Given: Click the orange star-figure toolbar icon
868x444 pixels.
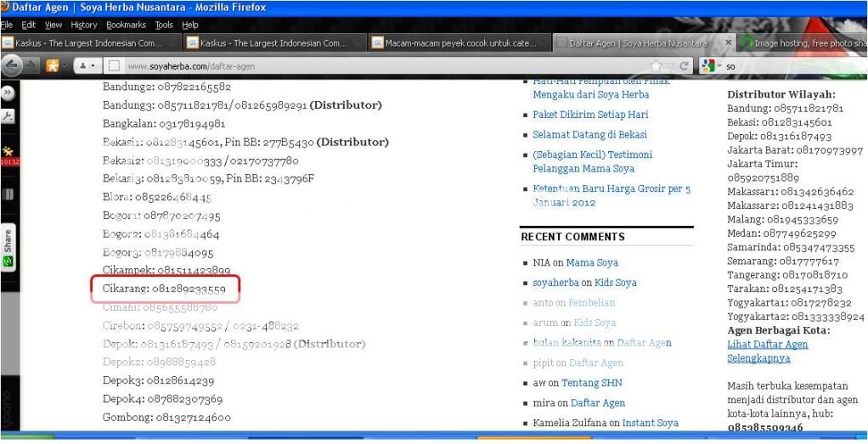Looking at the screenshot, I should tap(52, 66).
